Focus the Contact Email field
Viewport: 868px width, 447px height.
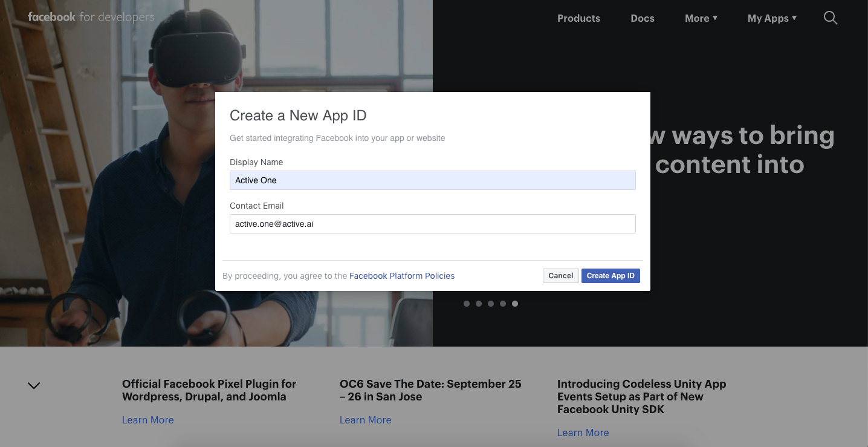point(433,224)
